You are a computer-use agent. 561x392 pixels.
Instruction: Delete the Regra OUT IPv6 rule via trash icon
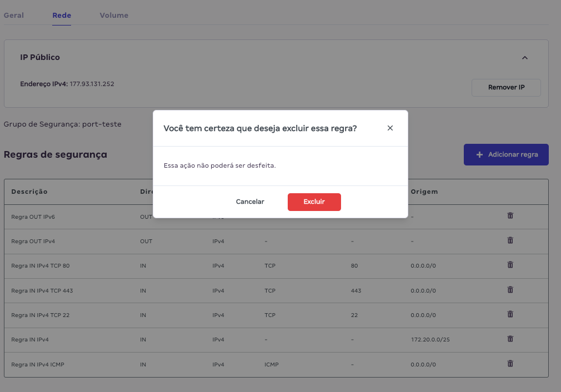[510, 215]
